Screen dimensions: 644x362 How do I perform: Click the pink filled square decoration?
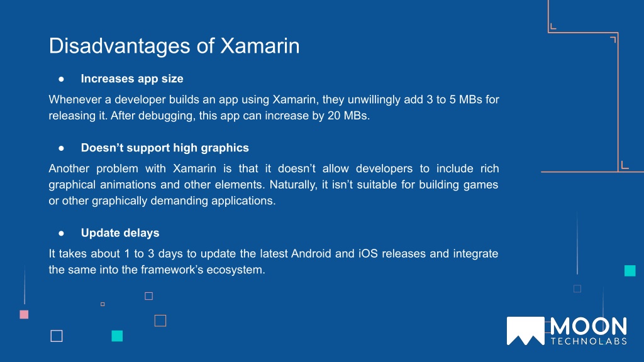pyautogui.click(x=25, y=314)
